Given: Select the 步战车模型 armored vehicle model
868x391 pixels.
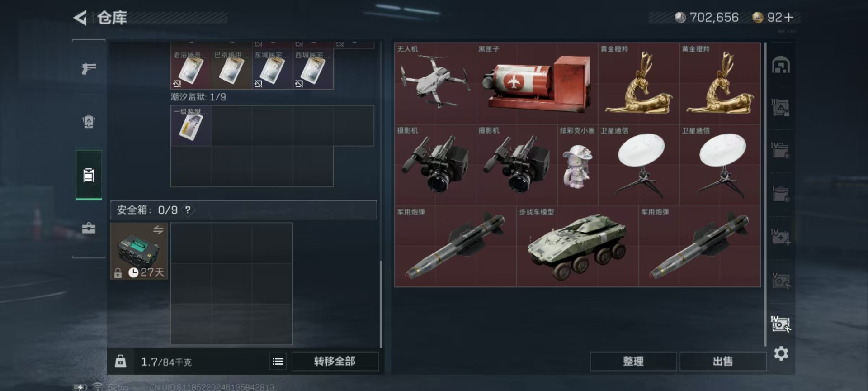Looking at the screenshot, I should pyautogui.click(x=577, y=246).
